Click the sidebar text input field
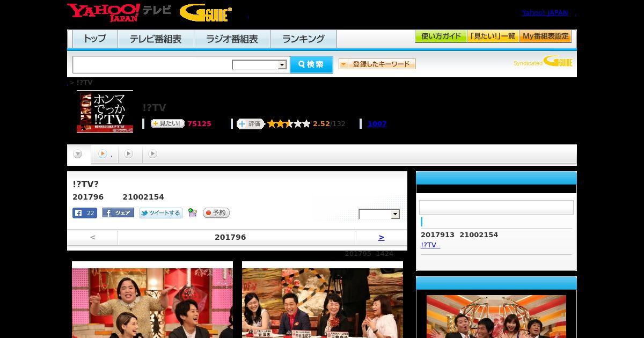Screen dimensions: 644x338 pos(496,208)
